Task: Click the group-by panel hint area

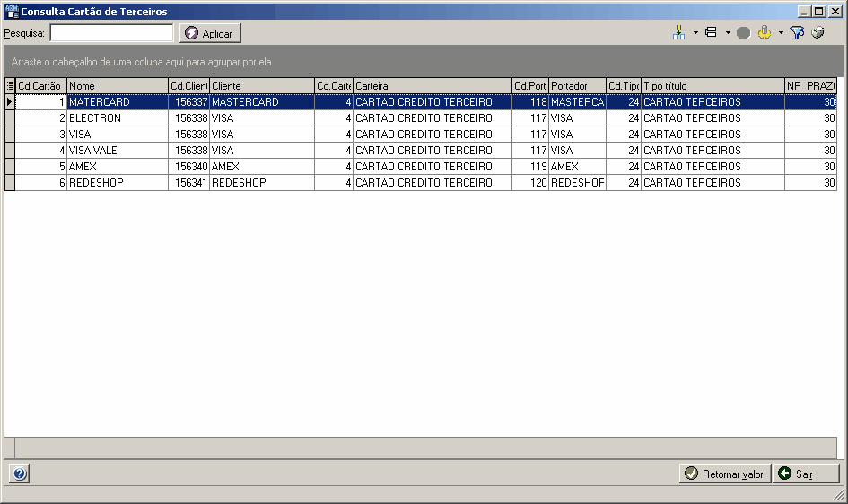Action: point(423,62)
